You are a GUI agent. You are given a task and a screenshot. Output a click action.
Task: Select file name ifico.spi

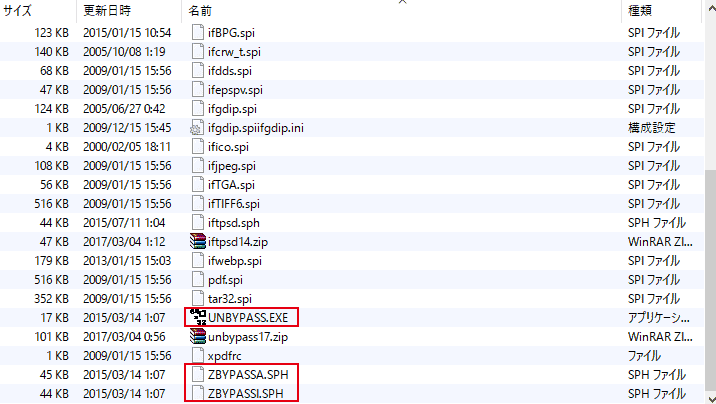pyautogui.click(x=228, y=147)
